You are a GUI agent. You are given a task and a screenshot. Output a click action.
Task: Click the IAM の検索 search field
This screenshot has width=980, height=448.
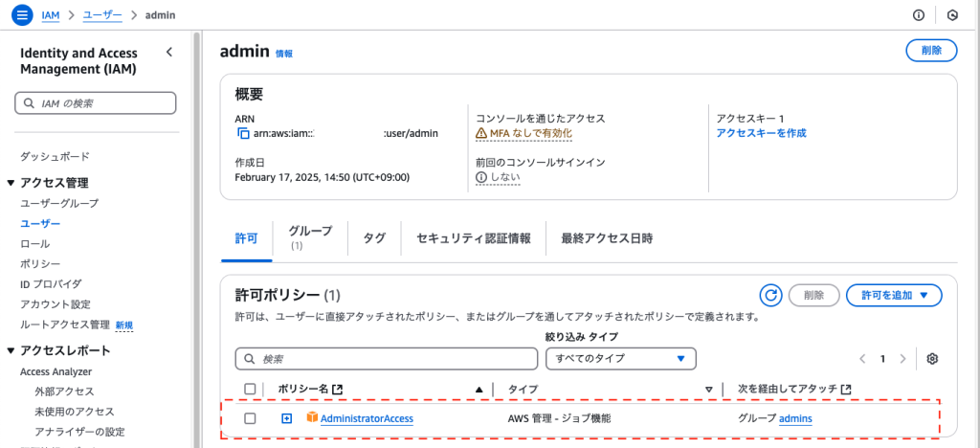(x=95, y=103)
